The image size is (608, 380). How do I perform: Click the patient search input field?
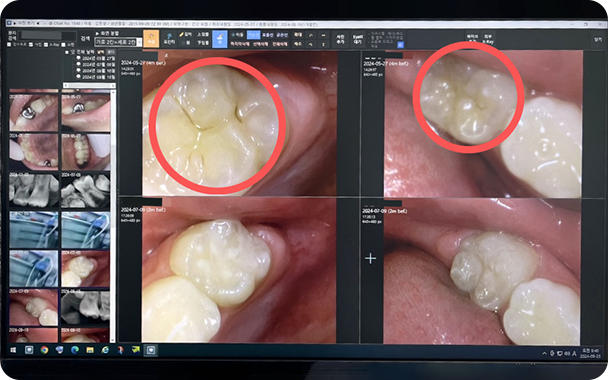47,36
